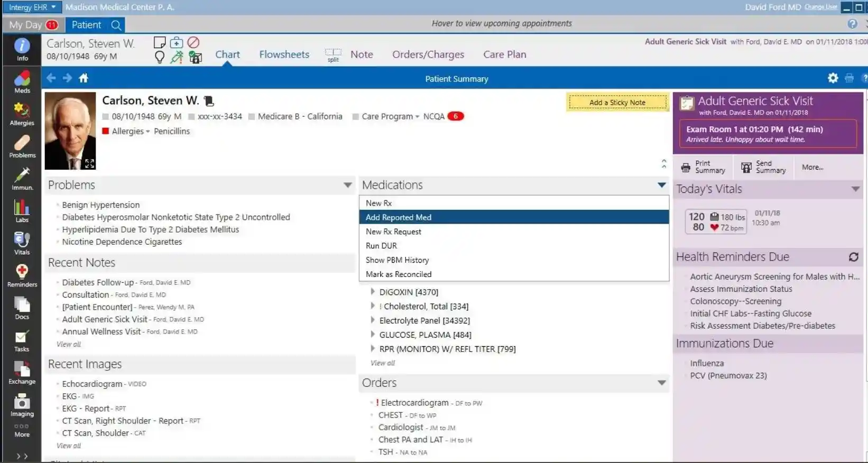
Task: Click the help question mark icon
Action: click(852, 24)
